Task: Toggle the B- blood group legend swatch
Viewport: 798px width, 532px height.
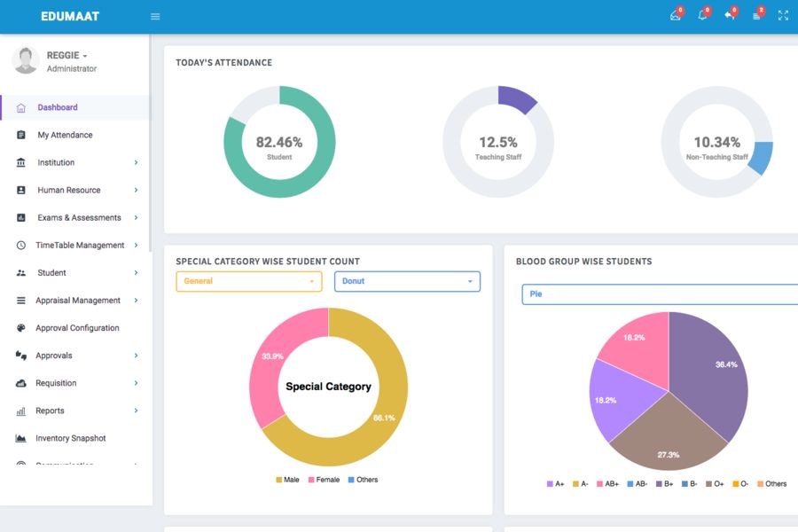Action: tap(685, 483)
